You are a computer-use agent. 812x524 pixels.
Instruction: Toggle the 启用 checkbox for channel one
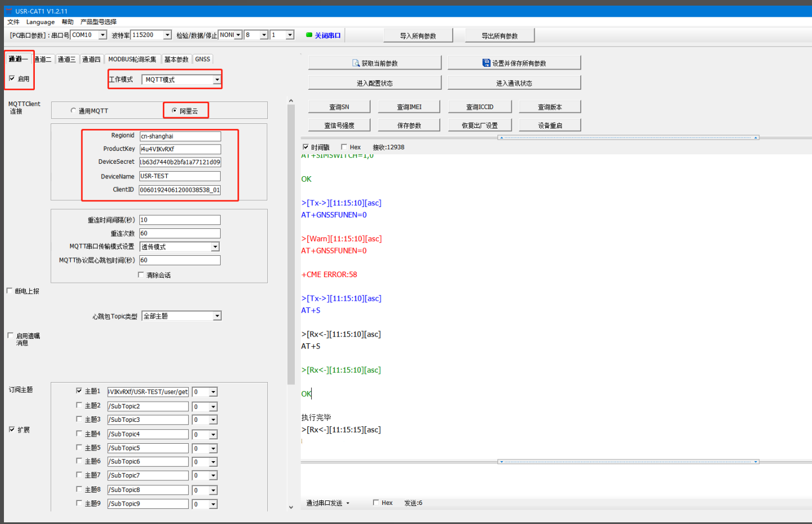point(12,79)
